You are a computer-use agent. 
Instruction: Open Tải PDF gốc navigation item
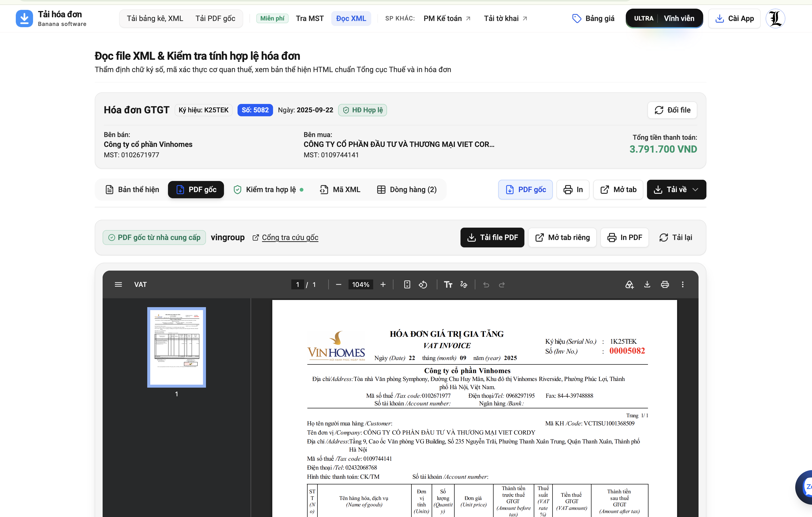216,18
